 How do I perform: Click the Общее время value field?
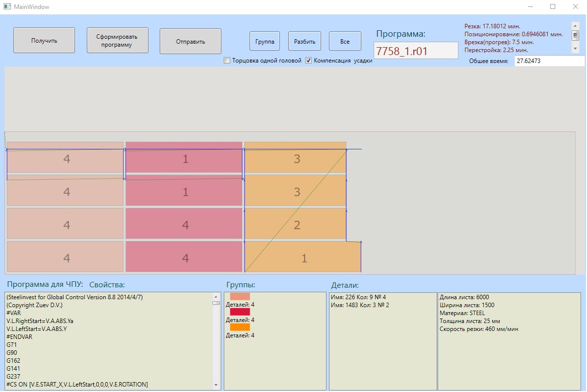coord(549,61)
